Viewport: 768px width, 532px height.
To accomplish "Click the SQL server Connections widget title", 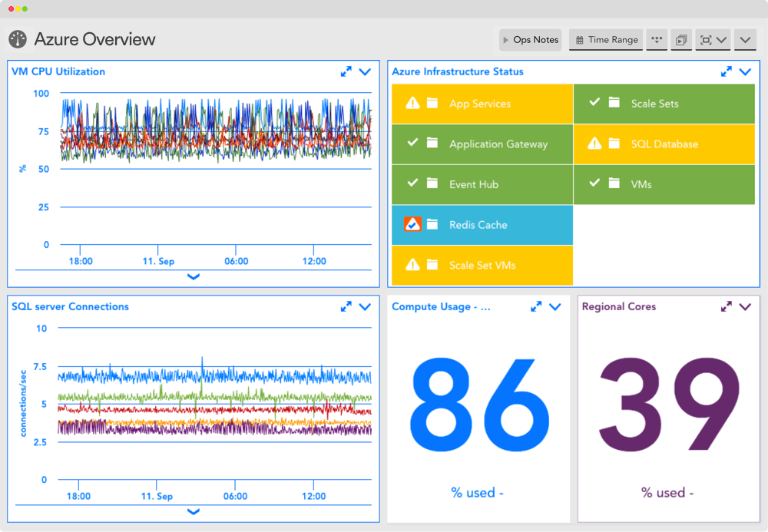I will 70,306.
